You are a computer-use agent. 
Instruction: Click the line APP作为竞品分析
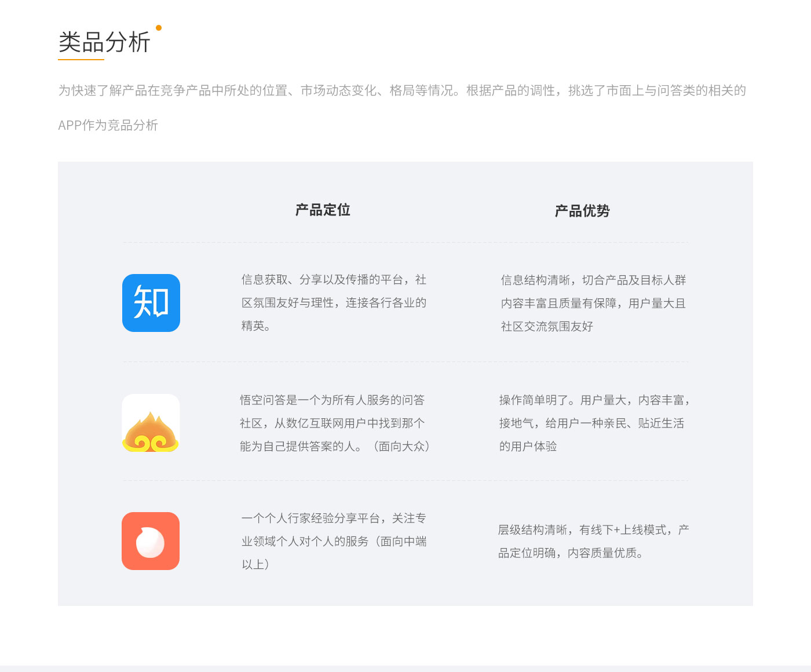(108, 125)
